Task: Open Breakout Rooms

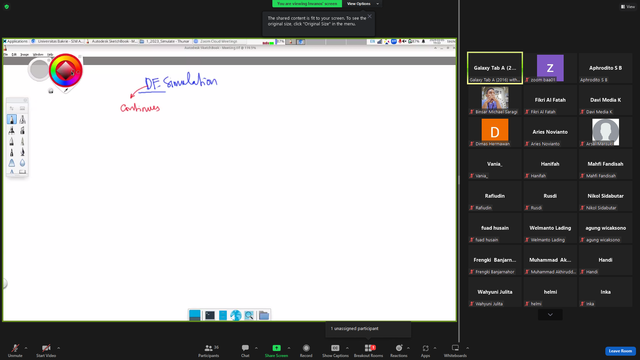Action: click(368, 350)
